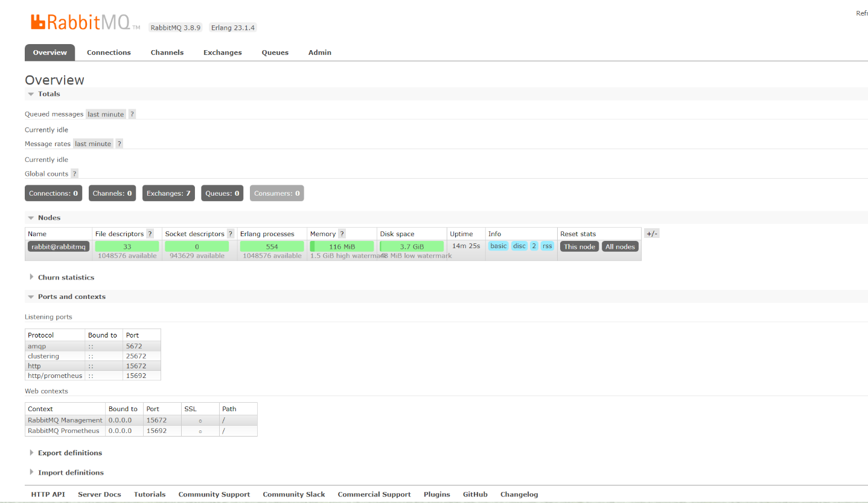Open the HTTP API link
Screen dimensions: 868x503
coord(48,495)
